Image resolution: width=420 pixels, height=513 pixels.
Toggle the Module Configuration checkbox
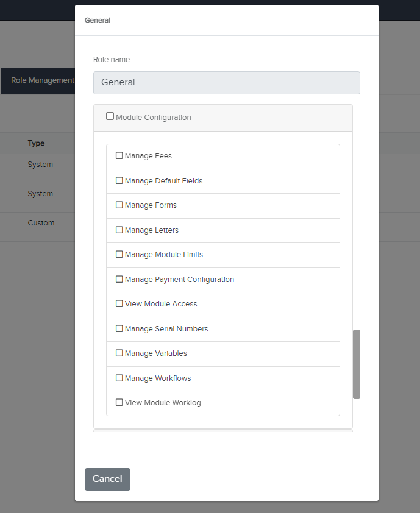pyautogui.click(x=110, y=116)
